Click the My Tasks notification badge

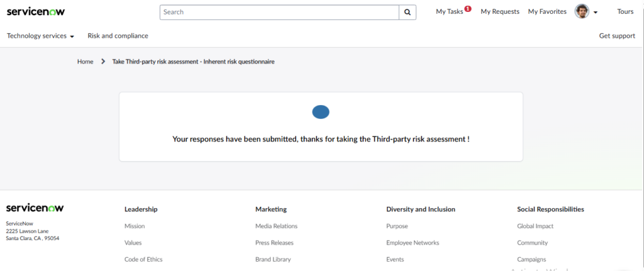[x=468, y=9]
